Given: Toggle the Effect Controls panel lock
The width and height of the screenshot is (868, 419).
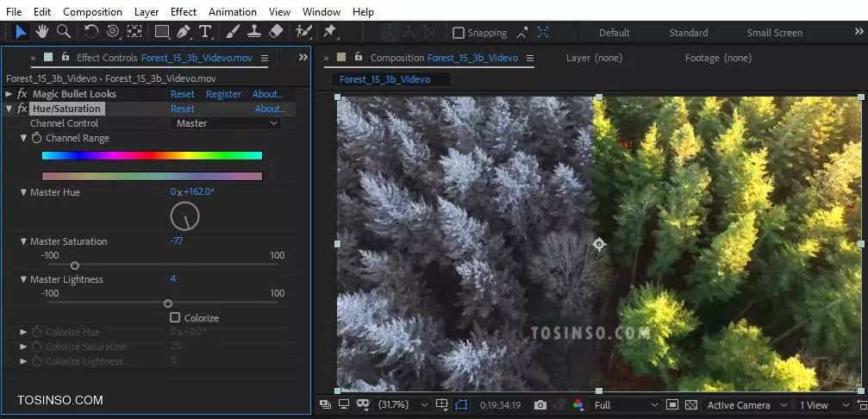Looking at the screenshot, I should pyautogui.click(x=66, y=56).
